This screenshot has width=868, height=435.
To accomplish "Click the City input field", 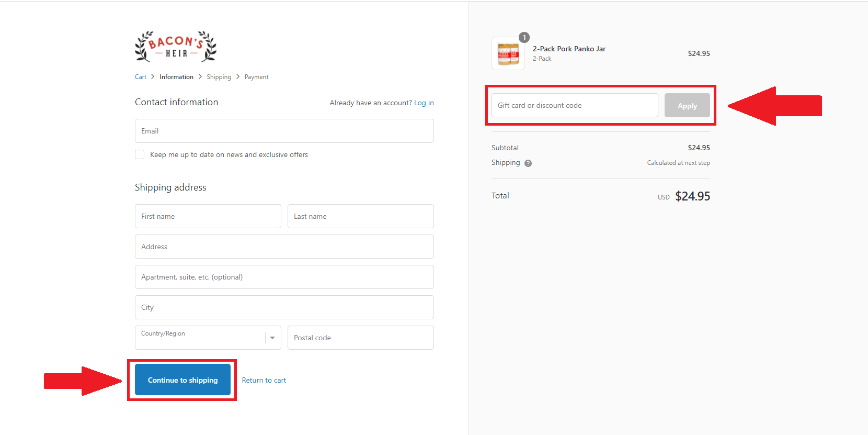I will pyautogui.click(x=284, y=307).
